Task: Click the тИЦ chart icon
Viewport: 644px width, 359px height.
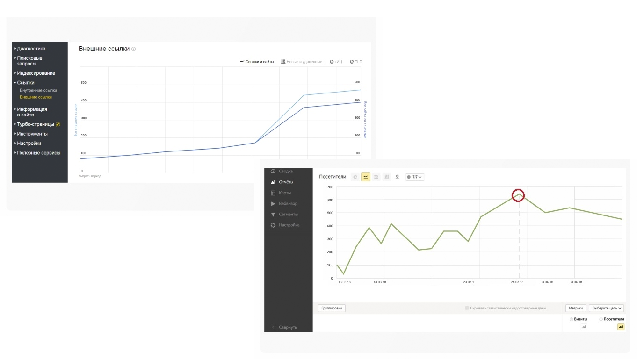Action: pyautogui.click(x=332, y=62)
